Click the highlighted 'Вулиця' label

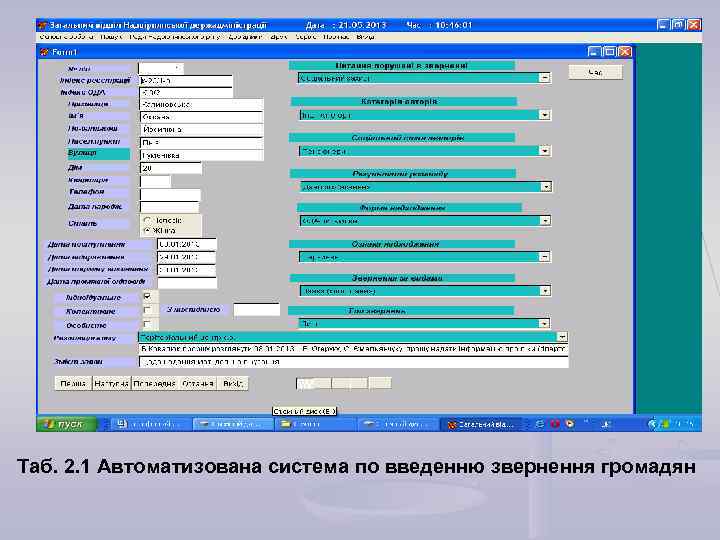tap(98, 153)
